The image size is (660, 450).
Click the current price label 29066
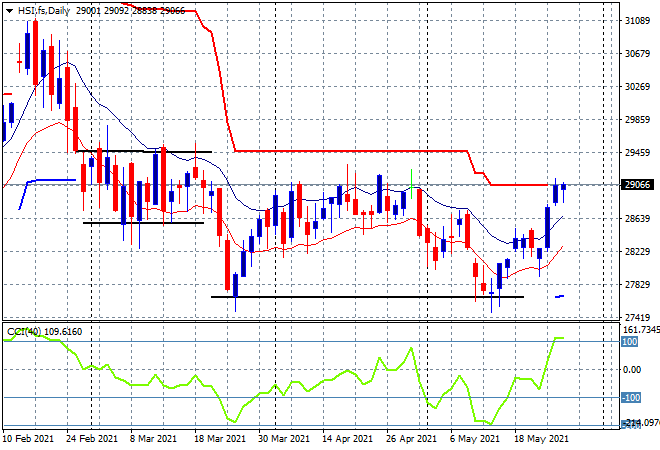637,185
